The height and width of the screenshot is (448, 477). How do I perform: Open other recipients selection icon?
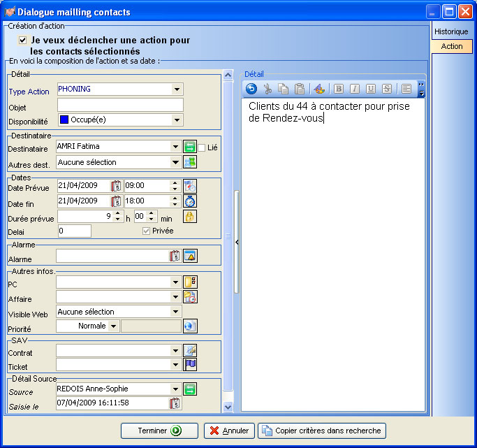click(x=189, y=162)
